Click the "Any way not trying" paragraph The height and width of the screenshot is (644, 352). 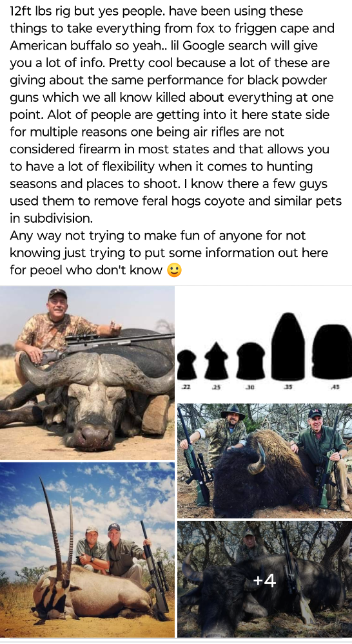tap(169, 252)
